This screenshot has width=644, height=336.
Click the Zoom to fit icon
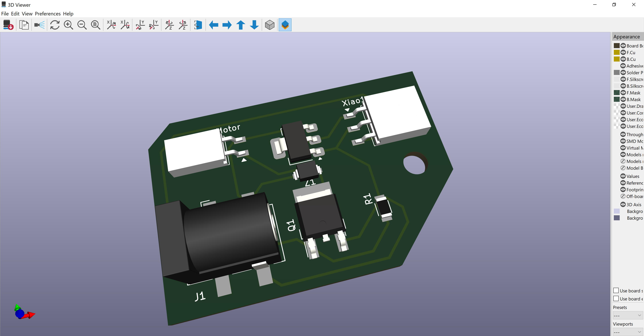[x=95, y=25]
